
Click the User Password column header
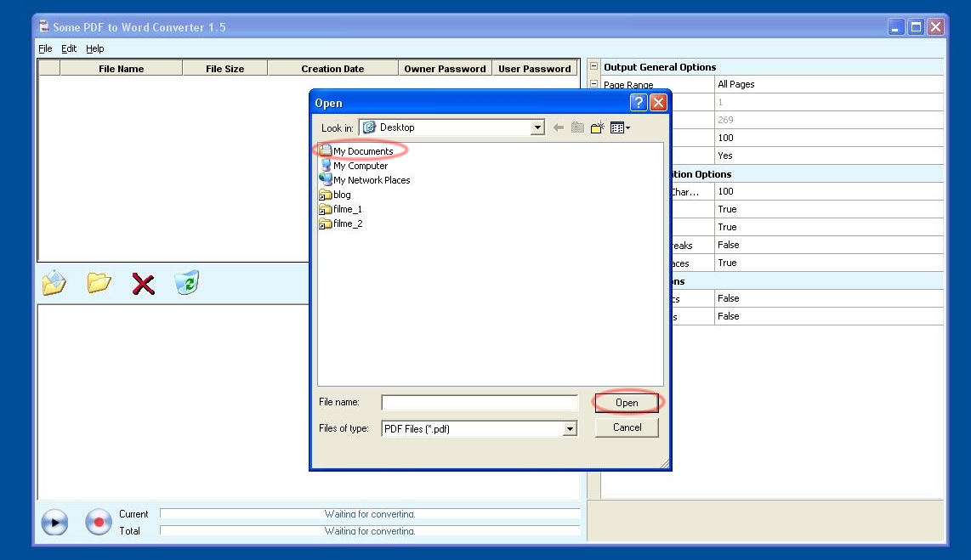coord(535,69)
